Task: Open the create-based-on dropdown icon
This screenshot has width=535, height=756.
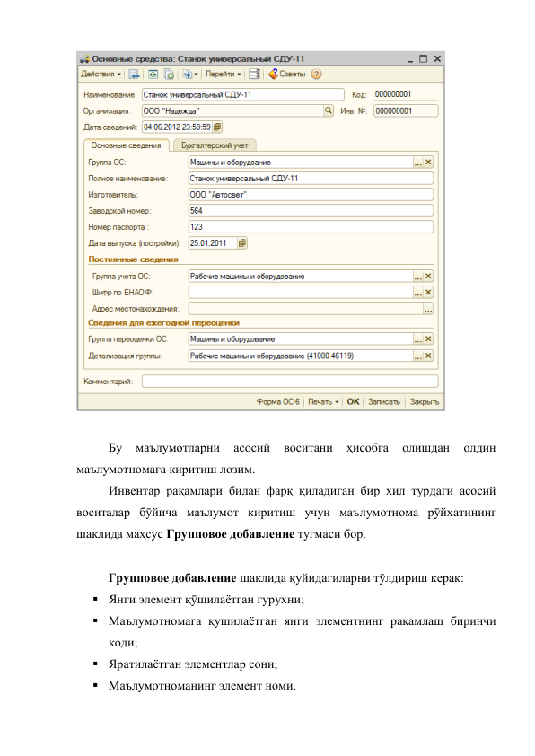Action: coord(190,75)
